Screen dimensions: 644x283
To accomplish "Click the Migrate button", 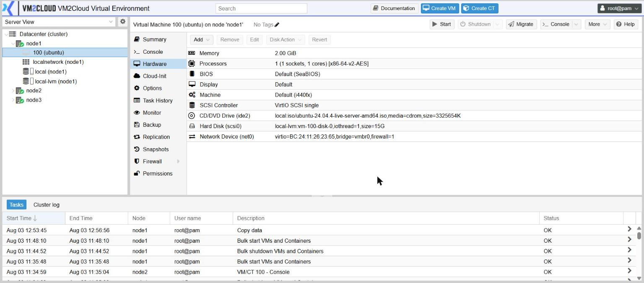I will (521, 24).
